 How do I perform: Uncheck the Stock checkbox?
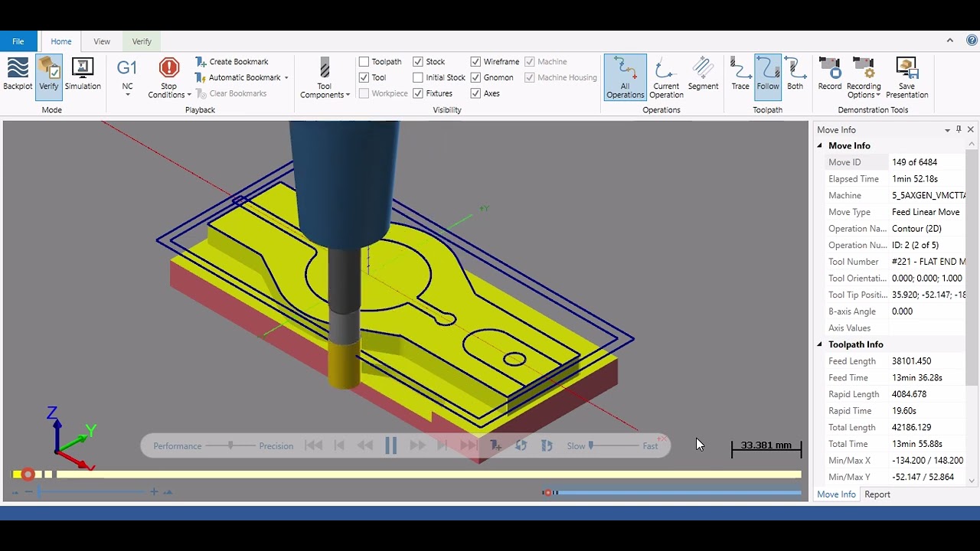(x=418, y=62)
